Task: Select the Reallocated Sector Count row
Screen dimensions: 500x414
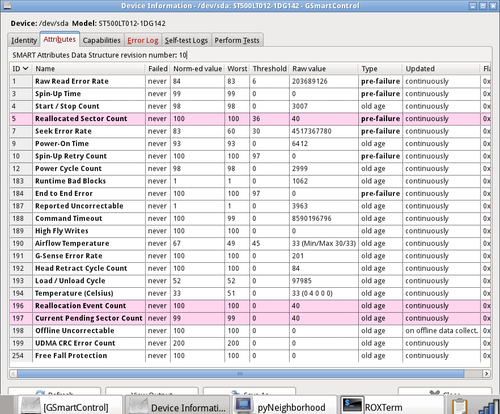Action: [250, 119]
